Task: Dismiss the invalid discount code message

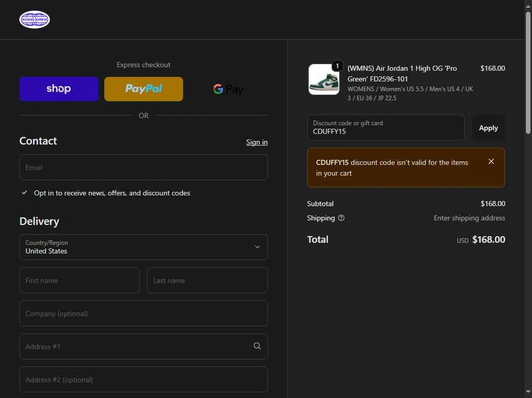Action: [491, 161]
